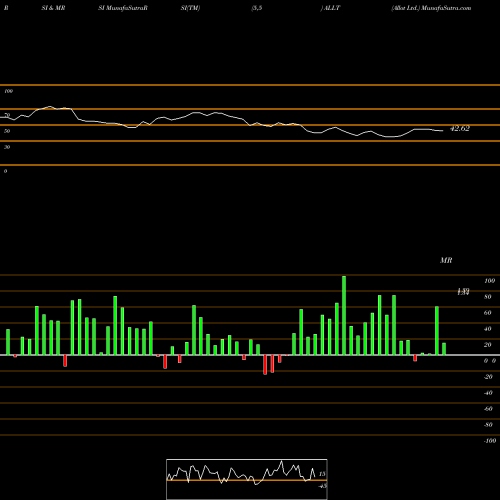Click the RSI value label 42.62

[x=460, y=129]
